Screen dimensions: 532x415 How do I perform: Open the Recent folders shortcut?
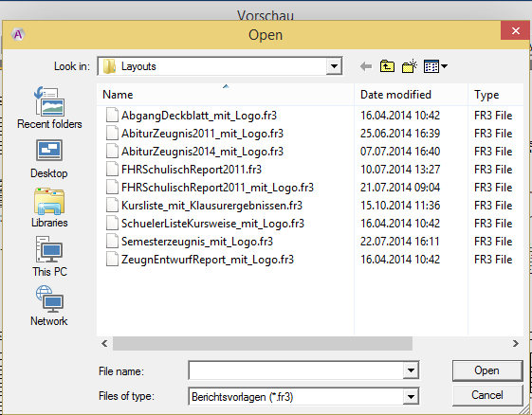click(49, 108)
